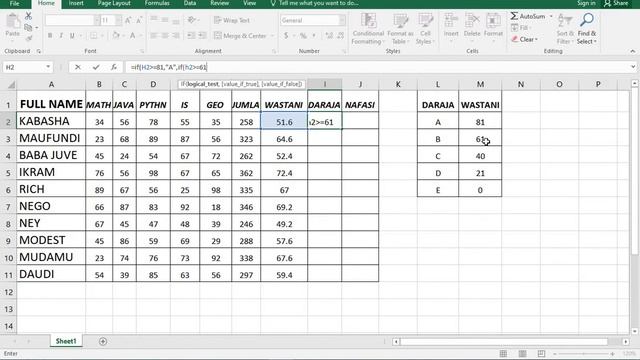Click the Format Painter brush icon
Image resolution: width=640 pixels, height=360 pixels.
coord(28,38)
